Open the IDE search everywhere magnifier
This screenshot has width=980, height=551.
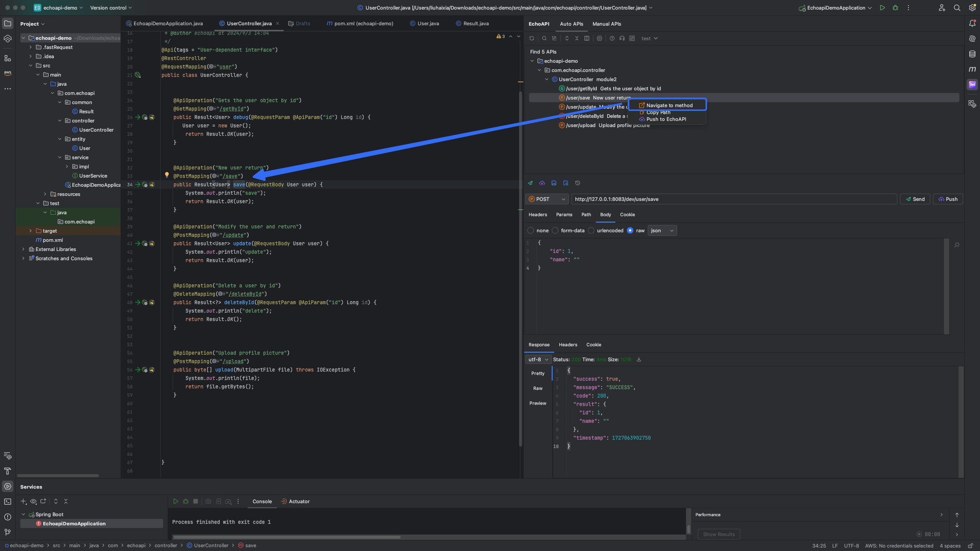957,8
